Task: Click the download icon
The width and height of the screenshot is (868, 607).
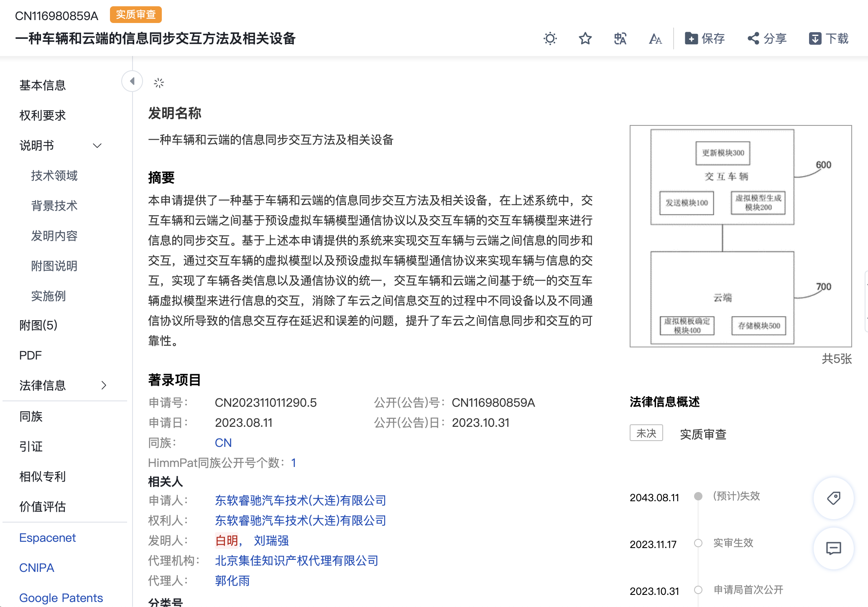Action: (x=815, y=38)
